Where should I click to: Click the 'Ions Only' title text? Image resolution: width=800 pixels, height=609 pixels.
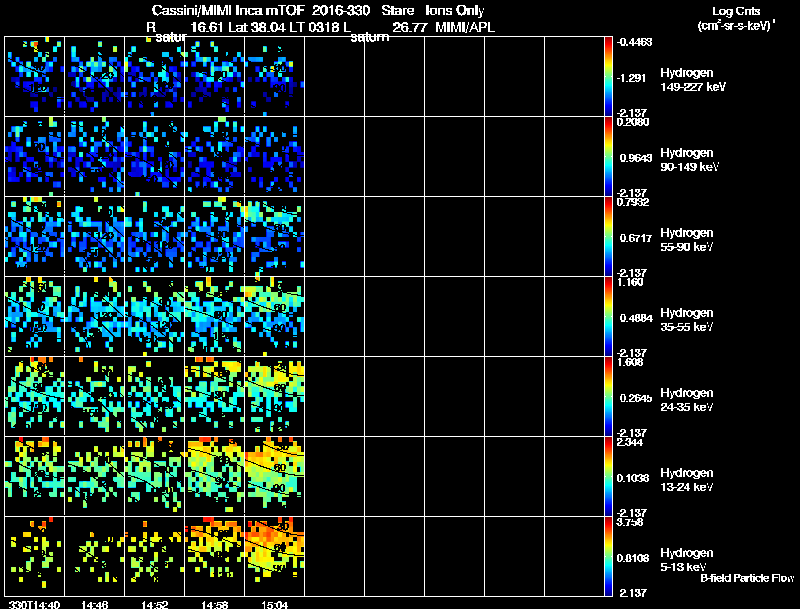[455, 11]
